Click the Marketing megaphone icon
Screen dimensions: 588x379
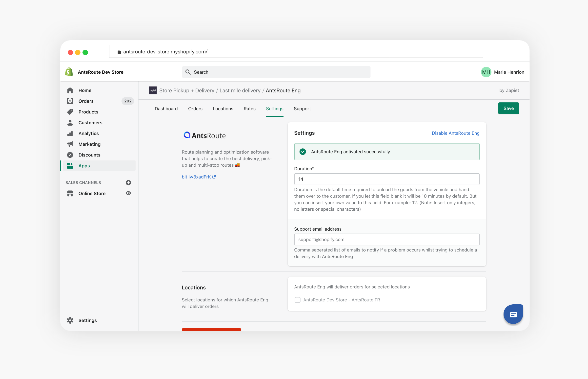click(70, 144)
